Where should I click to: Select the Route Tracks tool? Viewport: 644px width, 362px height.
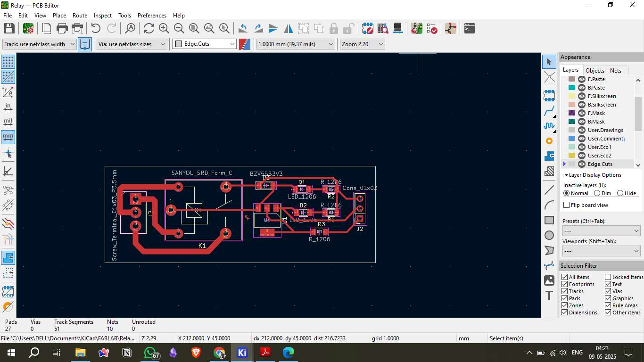(x=549, y=111)
